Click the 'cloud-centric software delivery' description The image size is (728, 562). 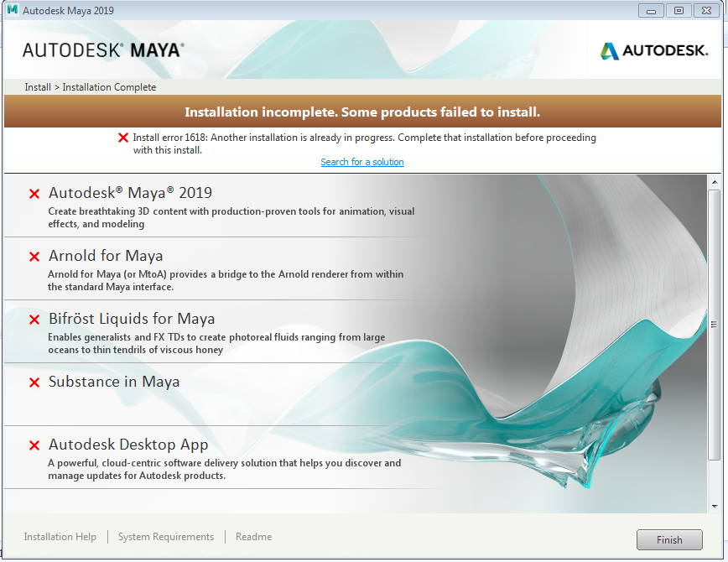pyautogui.click(x=224, y=469)
